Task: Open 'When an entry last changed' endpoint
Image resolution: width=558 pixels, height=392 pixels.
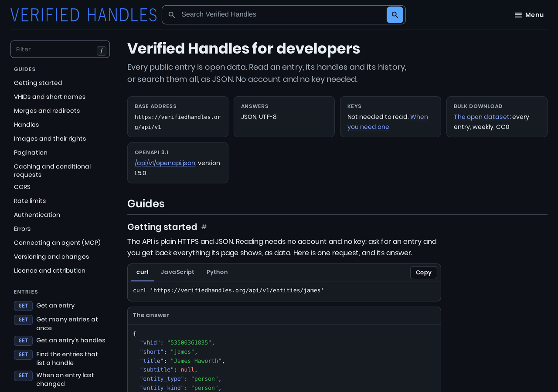Action: (60, 379)
